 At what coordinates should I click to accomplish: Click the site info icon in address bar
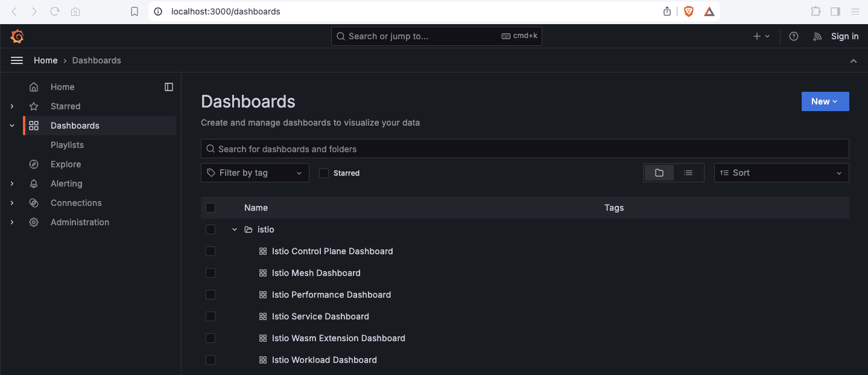point(157,11)
